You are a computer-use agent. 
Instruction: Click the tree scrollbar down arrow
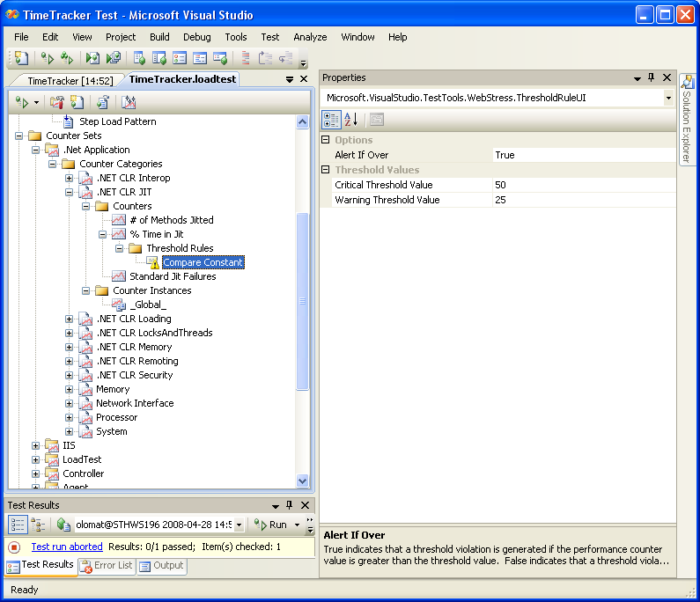[x=302, y=481]
